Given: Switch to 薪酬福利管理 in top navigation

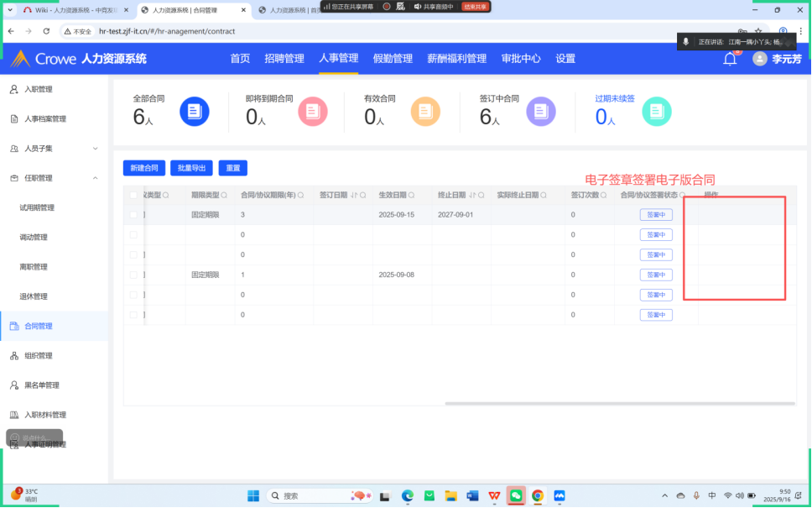Looking at the screenshot, I should (456, 59).
